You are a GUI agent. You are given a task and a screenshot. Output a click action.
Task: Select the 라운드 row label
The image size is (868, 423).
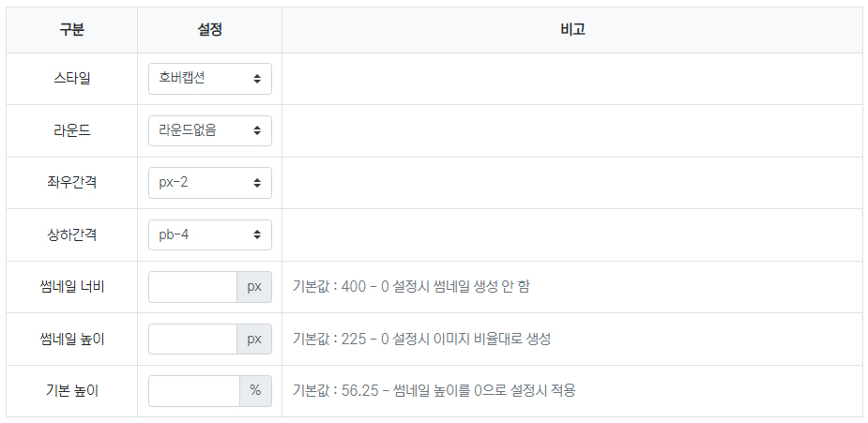click(x=72, y=131)
